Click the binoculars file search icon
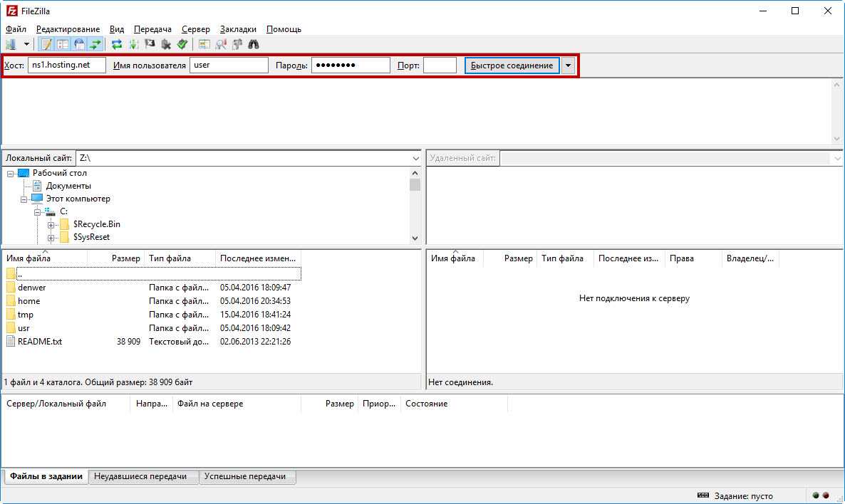 click(x=254, y=44)
